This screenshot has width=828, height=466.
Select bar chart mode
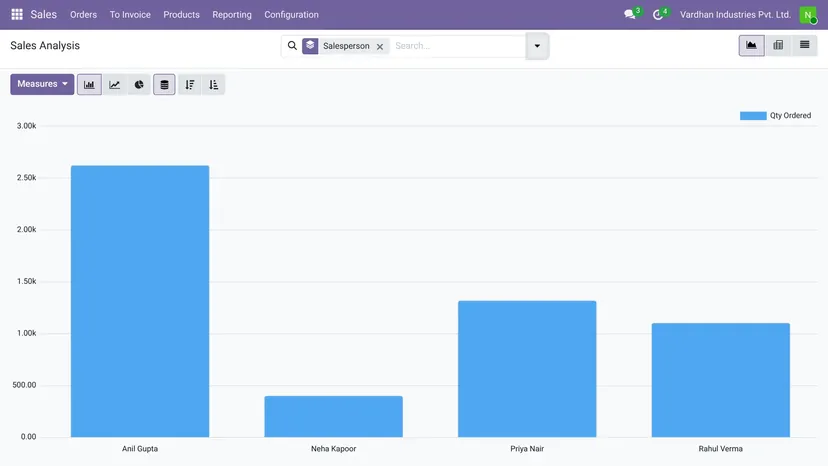pyautogui.click(x=89, y=85)
